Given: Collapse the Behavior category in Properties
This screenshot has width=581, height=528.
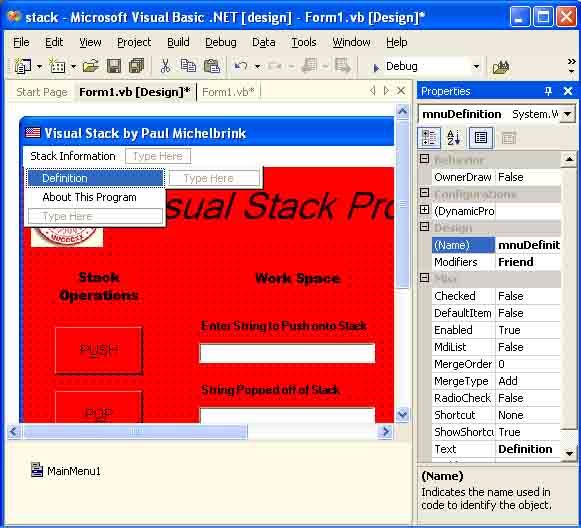Looking at the screenshot, I should pos(425,159).
